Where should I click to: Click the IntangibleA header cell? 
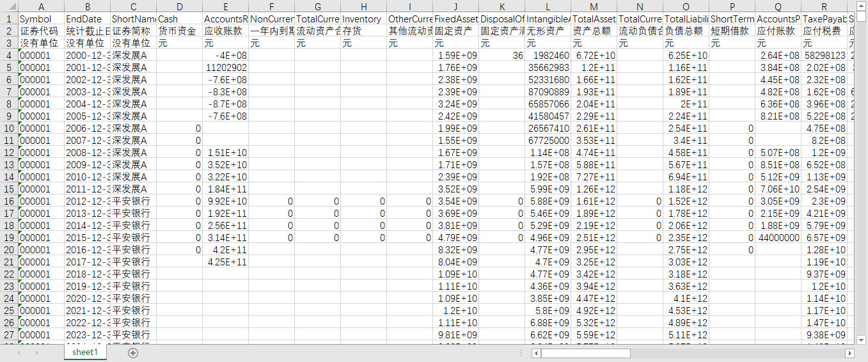tap(548, 19)
